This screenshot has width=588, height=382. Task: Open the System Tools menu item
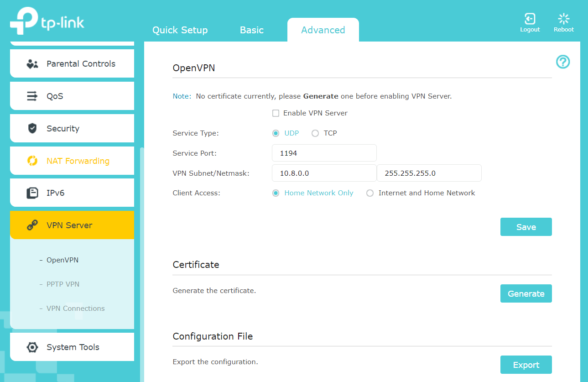(x=72, y=347)
